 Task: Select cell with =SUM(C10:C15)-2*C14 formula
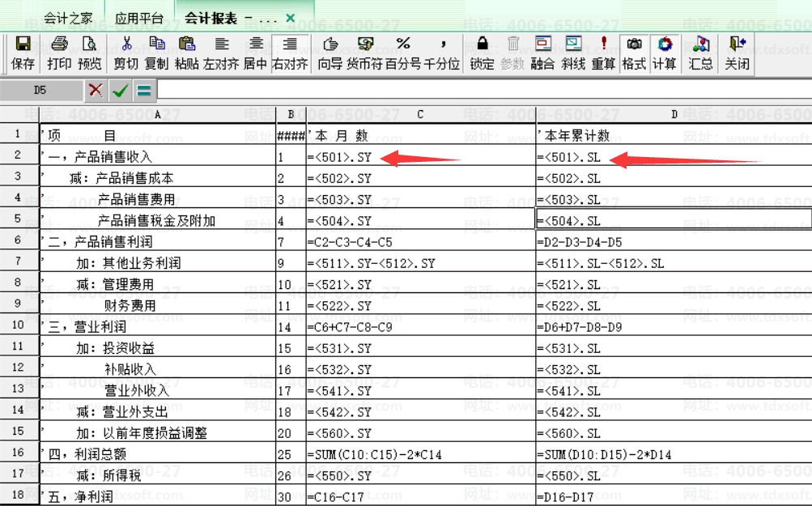(420, 454)
